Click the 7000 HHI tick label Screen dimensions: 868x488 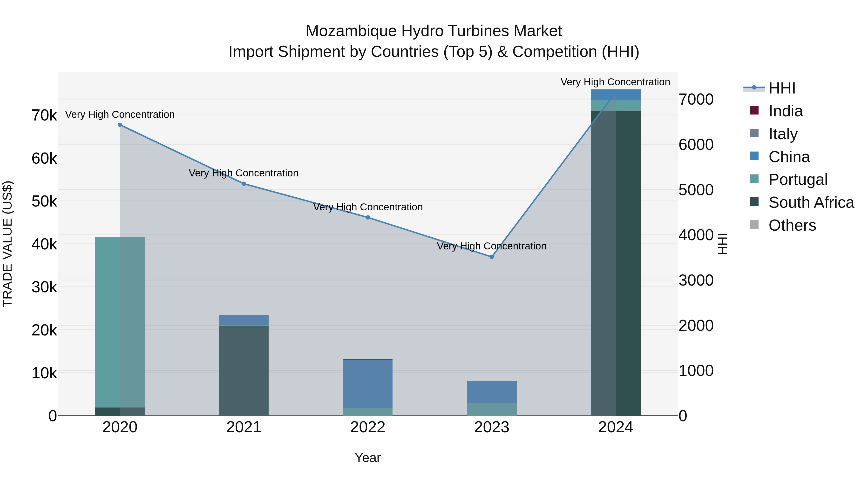click(696, 99)
